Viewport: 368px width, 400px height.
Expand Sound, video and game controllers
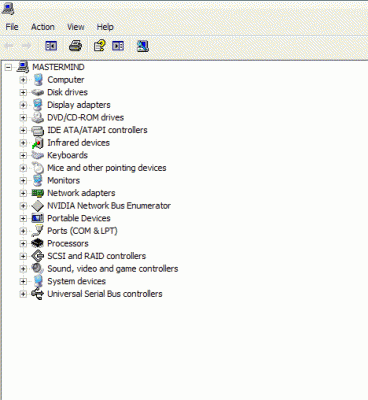(x=23, y=269)
